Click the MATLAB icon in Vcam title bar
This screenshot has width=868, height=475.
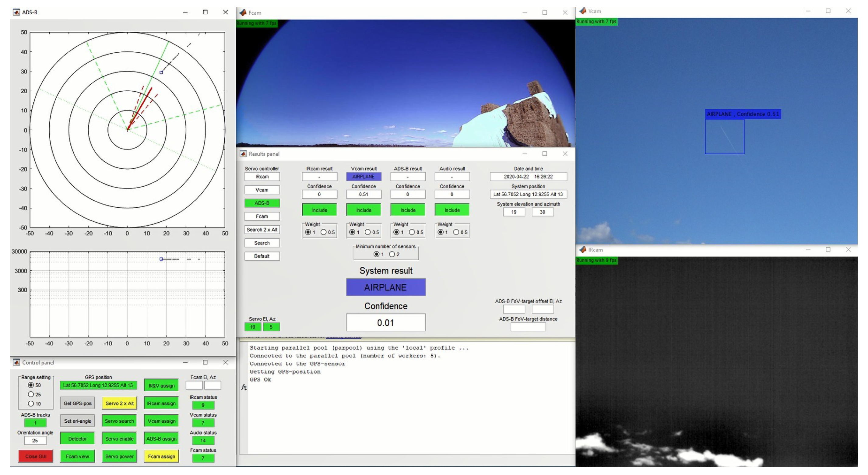[583, 11]
